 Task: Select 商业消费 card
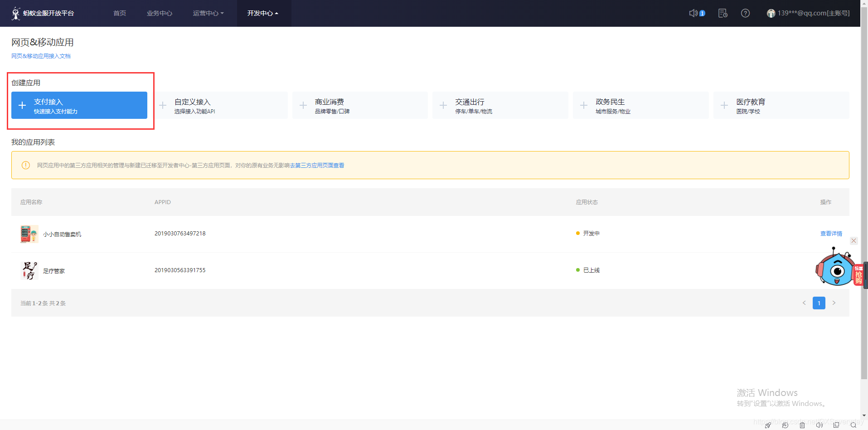tap(360, 105)
